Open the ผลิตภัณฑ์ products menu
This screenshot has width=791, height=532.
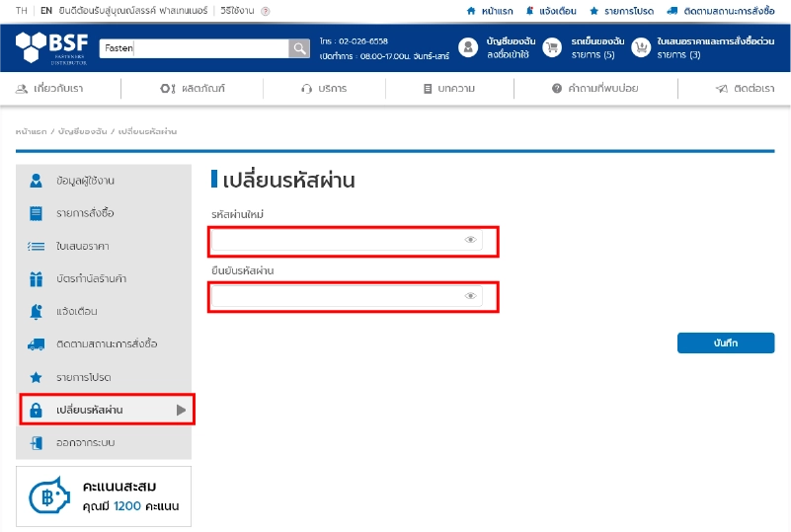[193, 89]
